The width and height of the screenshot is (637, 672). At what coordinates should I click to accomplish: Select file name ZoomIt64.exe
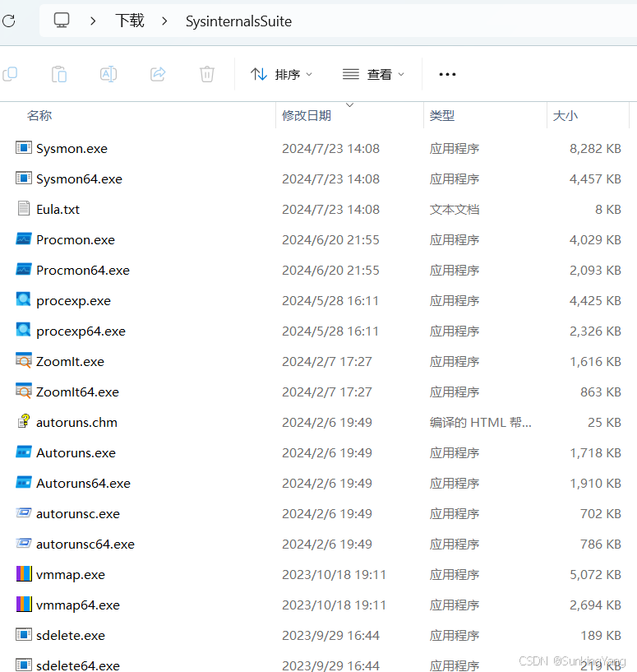tap(77, 392)
